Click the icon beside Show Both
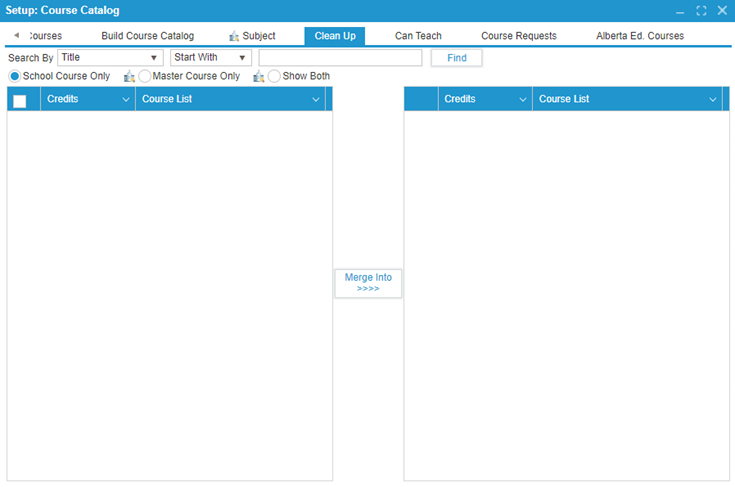This screenshot has width=735, height=487. (259, 76)
